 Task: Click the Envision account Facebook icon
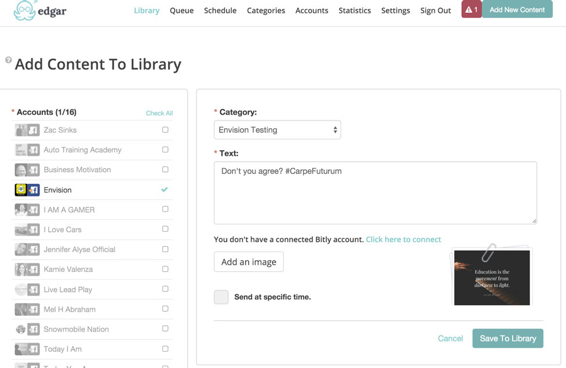tap(34, 190)
